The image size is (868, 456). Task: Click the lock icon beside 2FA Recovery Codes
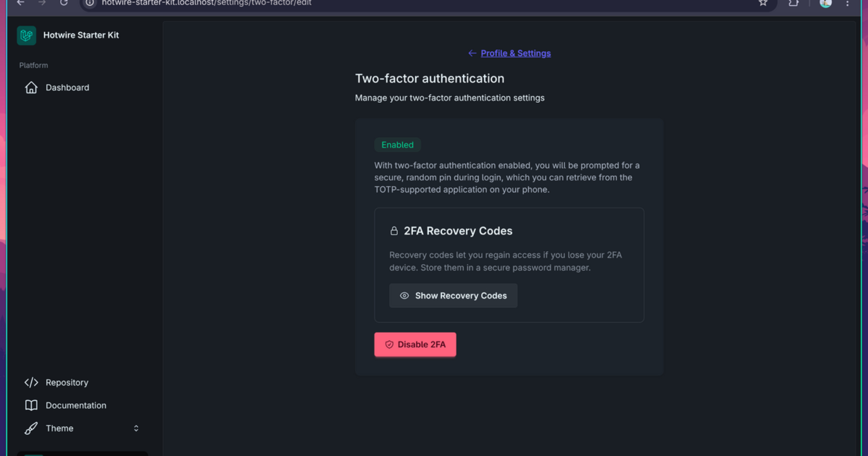(x=394, y=231)
